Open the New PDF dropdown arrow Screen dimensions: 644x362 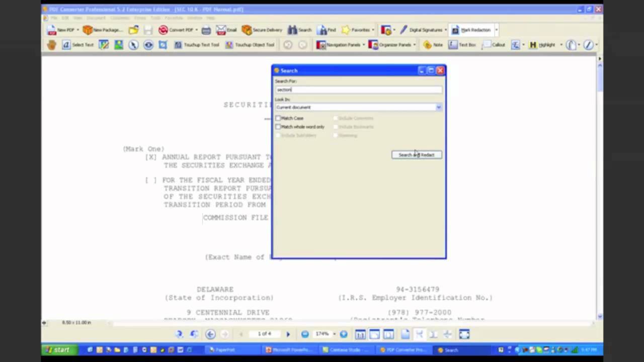77,30
